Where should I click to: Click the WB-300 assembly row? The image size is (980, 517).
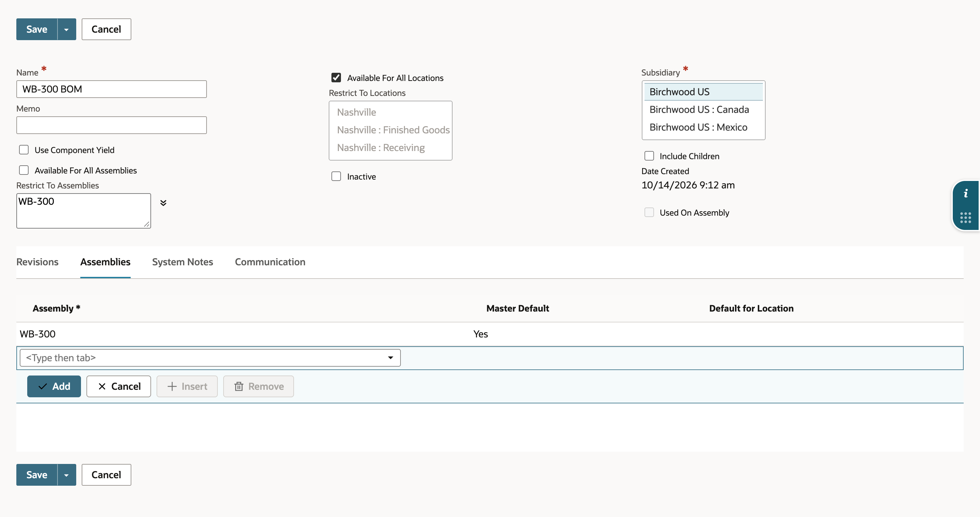pyautogui.click(x=490, y=334)
